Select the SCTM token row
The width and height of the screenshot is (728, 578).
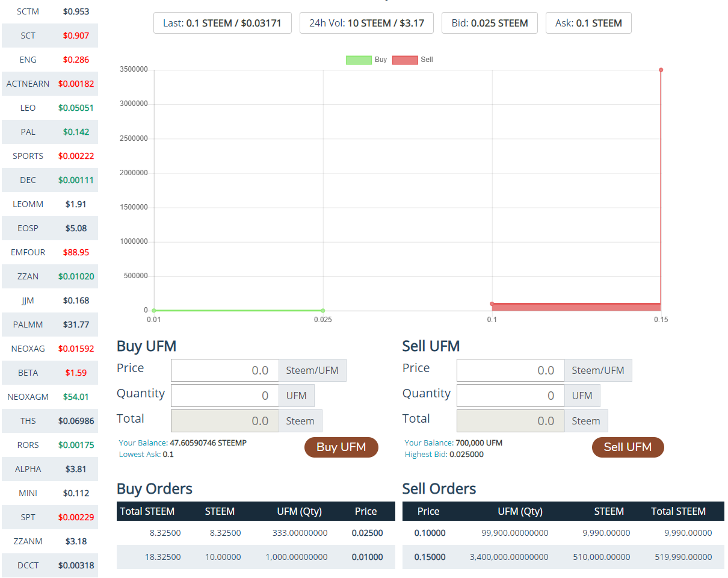point(50,11)
